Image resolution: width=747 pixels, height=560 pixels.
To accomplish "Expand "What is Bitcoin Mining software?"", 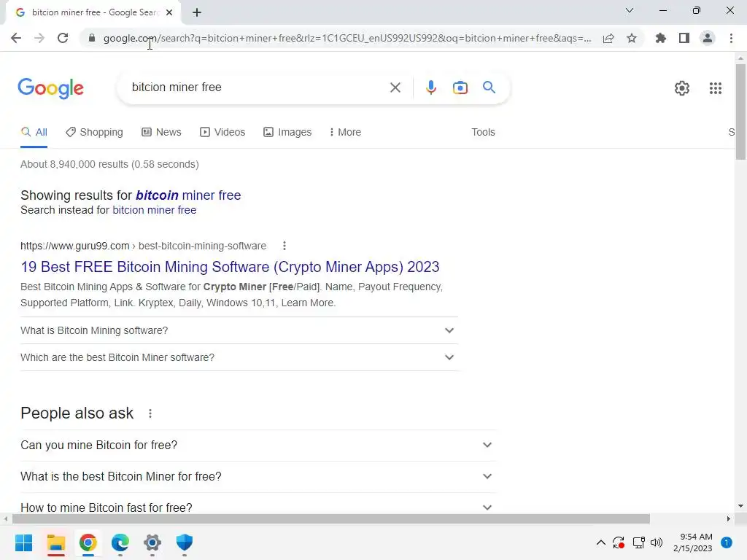I will point(239,330).
